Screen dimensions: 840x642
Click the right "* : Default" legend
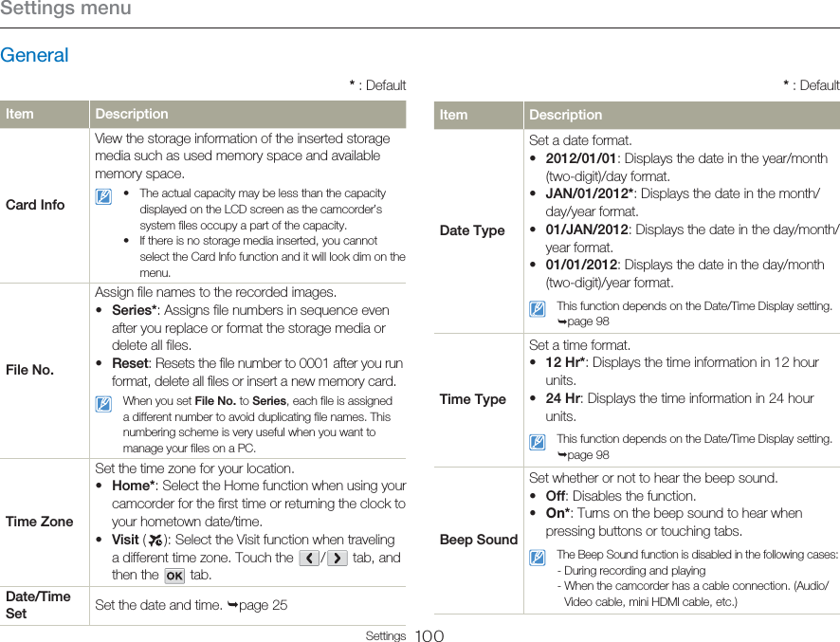point(811,85)
